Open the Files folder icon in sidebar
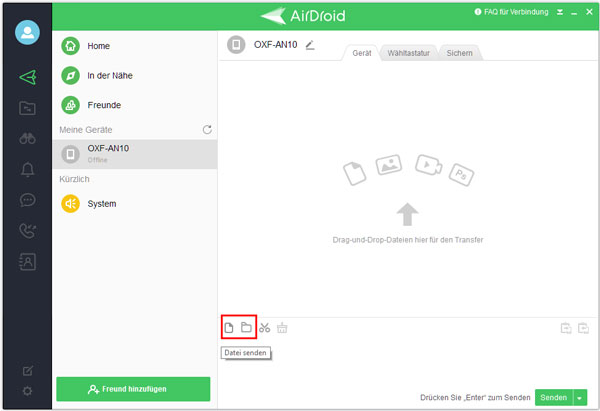Screen dimensions: 600x411 coord(27,108)
